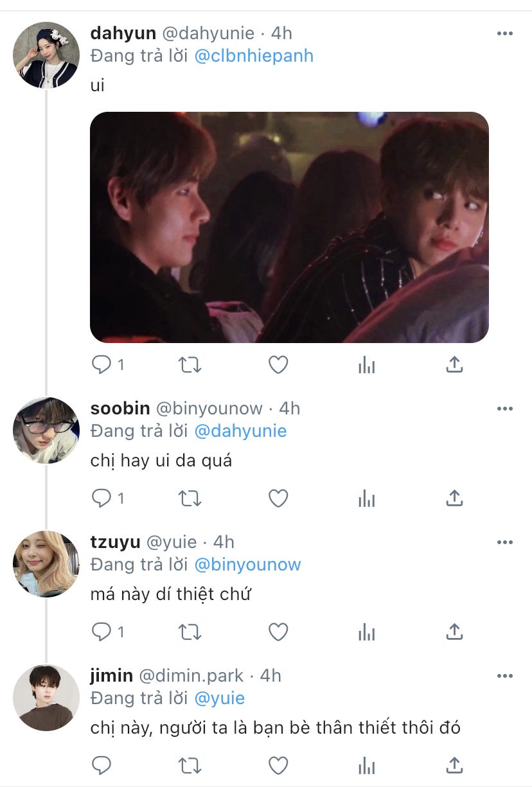Viewport: 532px width, 787px height.
Task: Open more options on dahyun's tweet
Action: [x=505, y=33]
